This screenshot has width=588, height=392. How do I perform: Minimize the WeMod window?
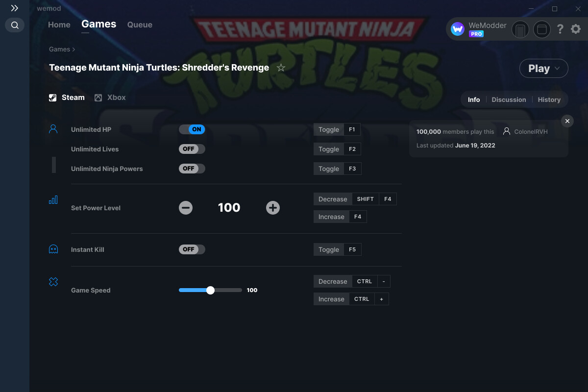tap(532, 9)
